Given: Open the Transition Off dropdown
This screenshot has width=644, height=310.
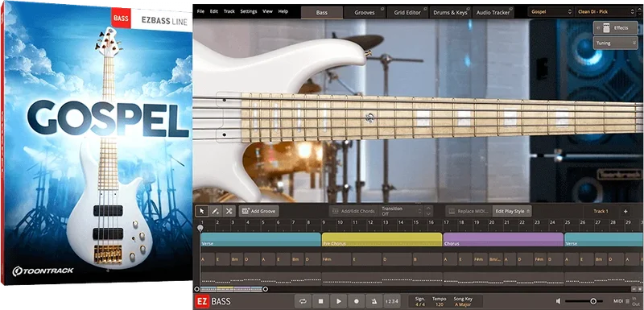Looking at the screenshot, I should [x=402, y=211].
